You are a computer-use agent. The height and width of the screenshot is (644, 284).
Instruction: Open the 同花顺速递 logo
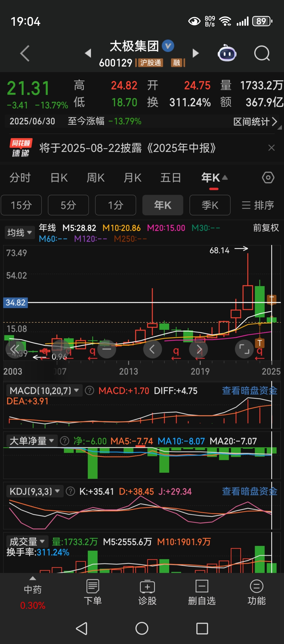[x=21, y=148]
